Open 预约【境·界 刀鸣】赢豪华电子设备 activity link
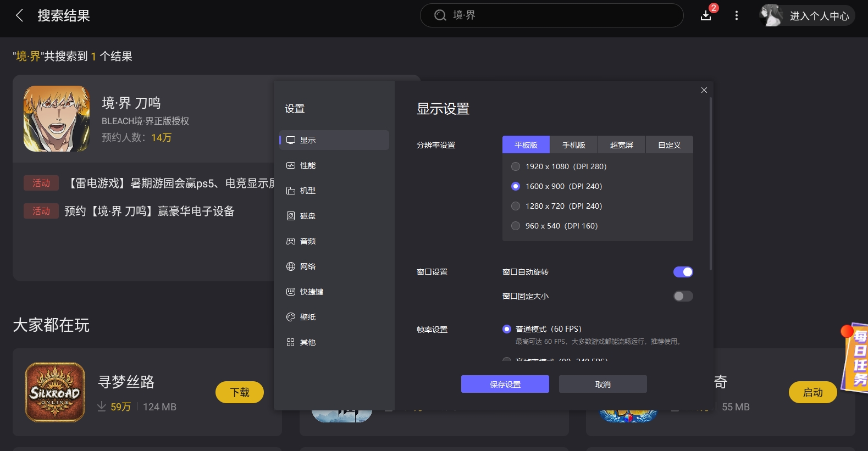 tap(150, 211)
